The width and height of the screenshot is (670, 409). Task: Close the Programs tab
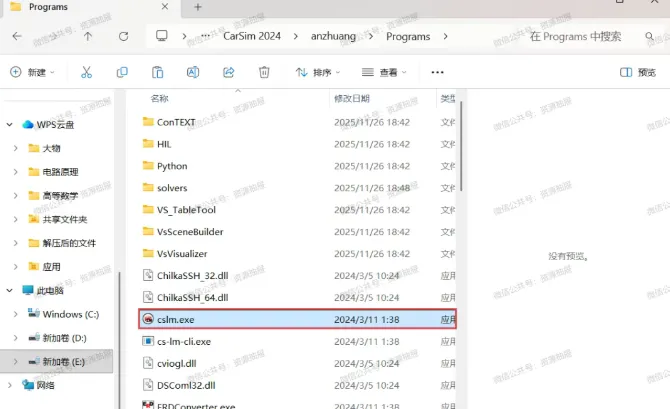(x=165, y=7)
